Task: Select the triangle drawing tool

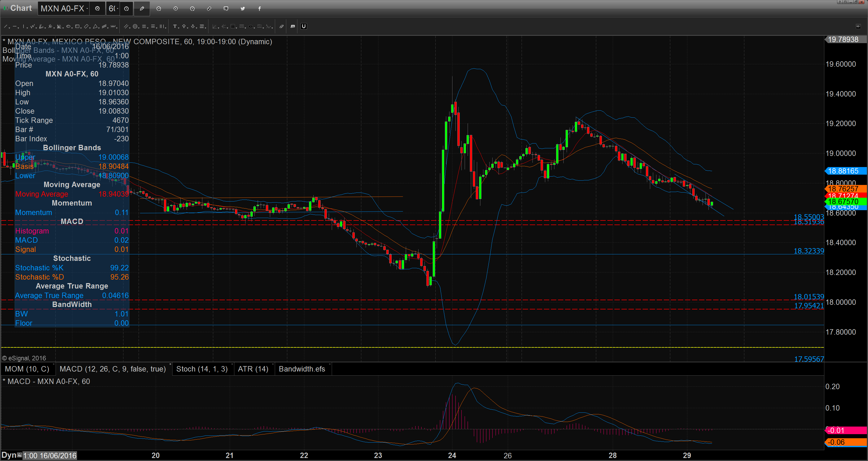Action: pos(95,26)
